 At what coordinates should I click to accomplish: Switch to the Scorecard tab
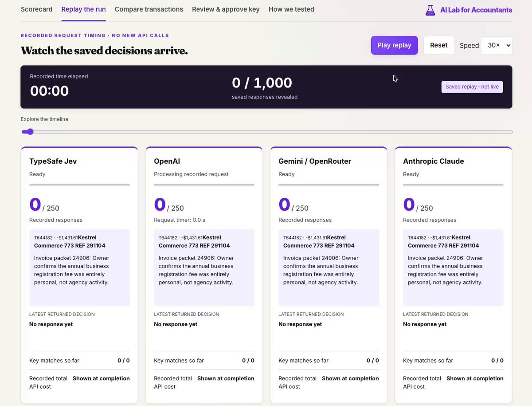36,9
